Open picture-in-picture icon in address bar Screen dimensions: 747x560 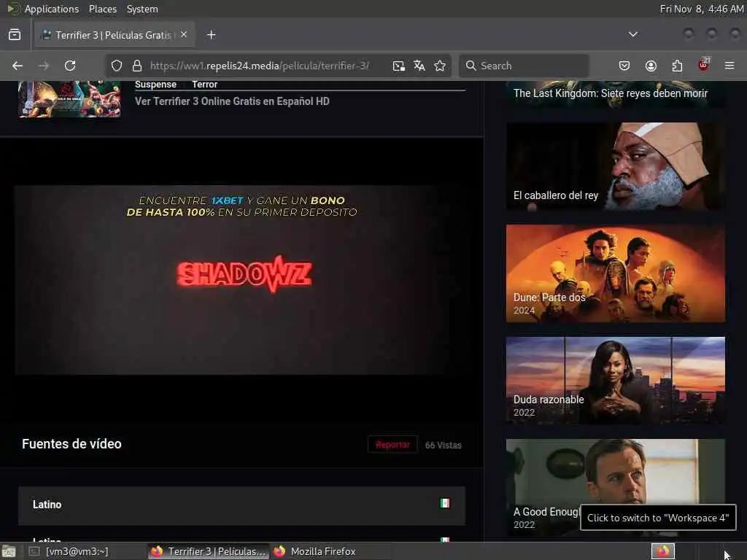click(399, 66)
